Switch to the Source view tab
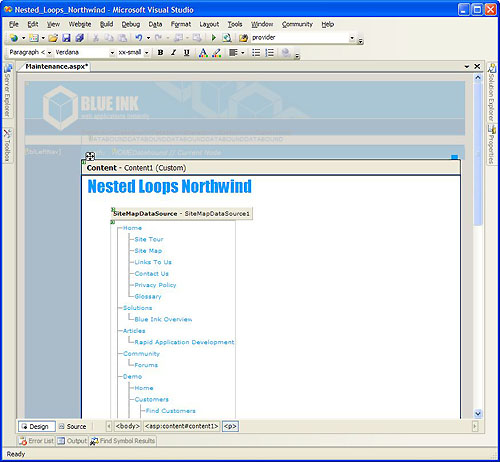The image size is (500, 462). pyautogui.click(x=73, y=426)
